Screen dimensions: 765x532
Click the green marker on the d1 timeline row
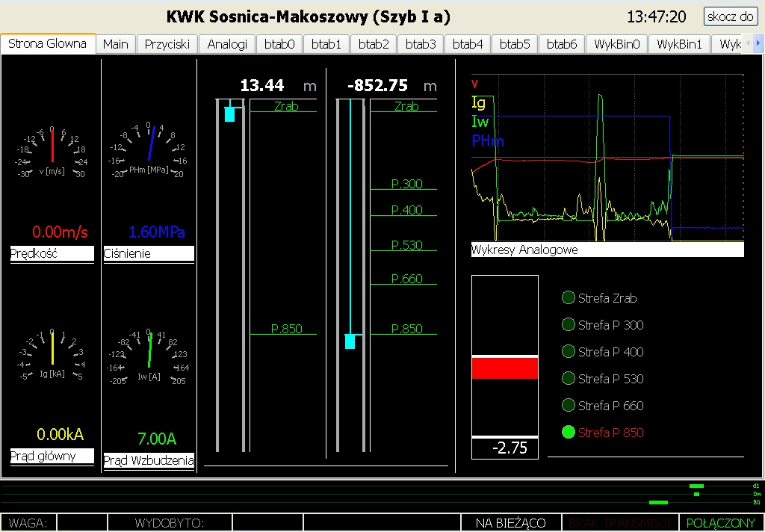coord(697,486)
